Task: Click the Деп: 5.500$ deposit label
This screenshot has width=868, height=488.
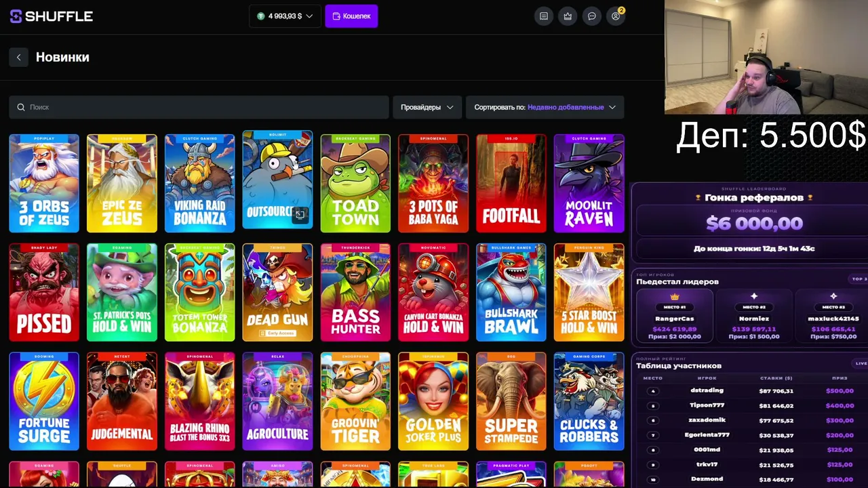Action: pyautogui.click(x=771, y=136)
